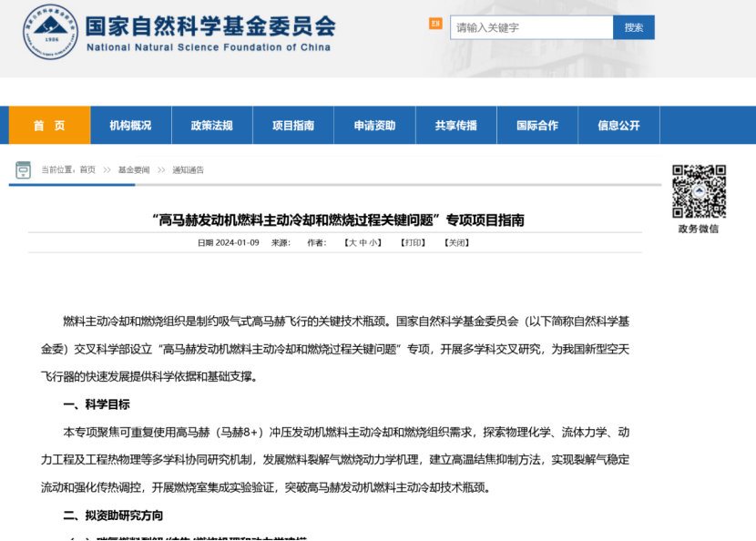Image resolution: width=756 pixels, height=541 pixels.
Task: Type in the keyword search field
Action: coord(531,27)
